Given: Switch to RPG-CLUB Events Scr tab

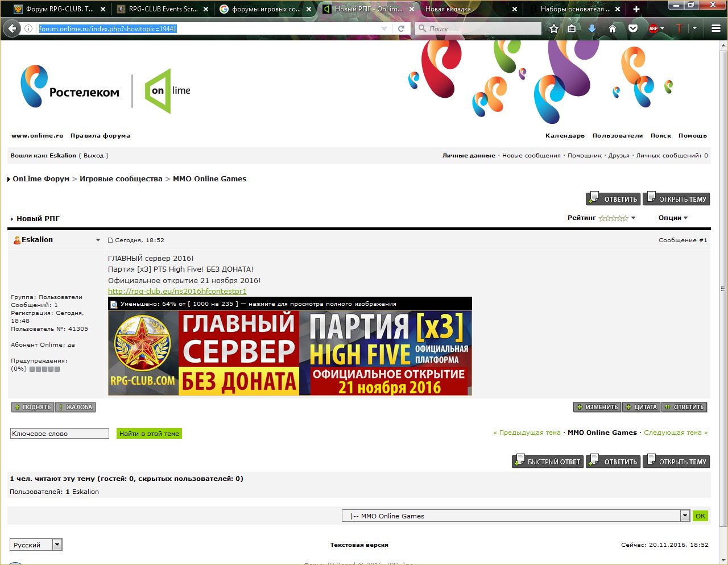Looking at the screenshot, I should pos(162,9).
